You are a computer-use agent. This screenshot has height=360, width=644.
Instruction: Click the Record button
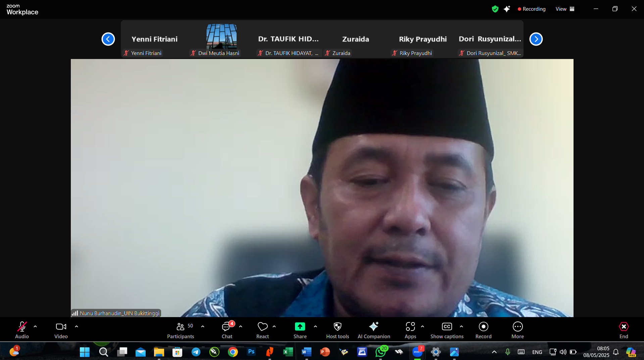coord(484,330)
